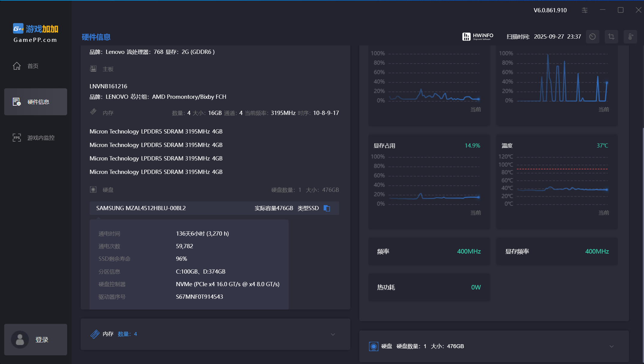Click the 登录 login button
This screenshot has height=364, width=644.
coord(35,339)
